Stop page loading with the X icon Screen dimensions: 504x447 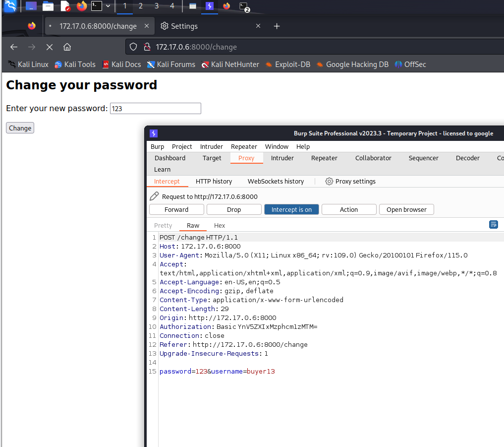[49, 47]
